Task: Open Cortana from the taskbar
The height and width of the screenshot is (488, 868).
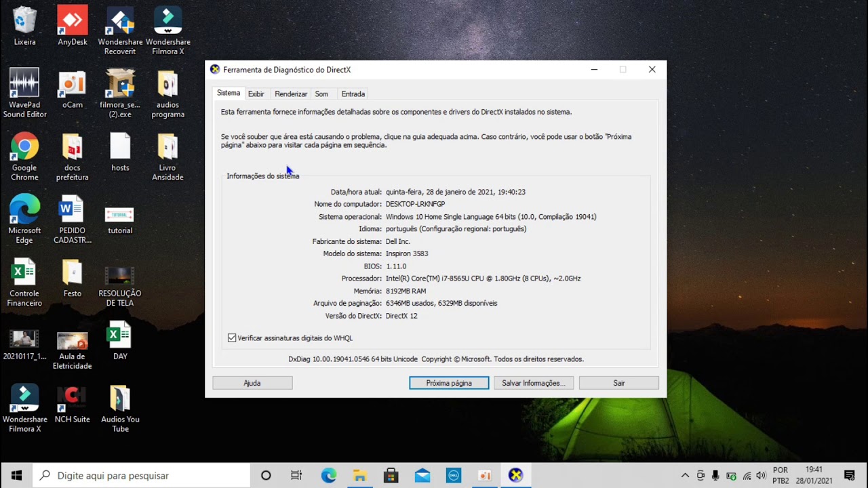Action: pyautogui.click(x=266, y=475)
